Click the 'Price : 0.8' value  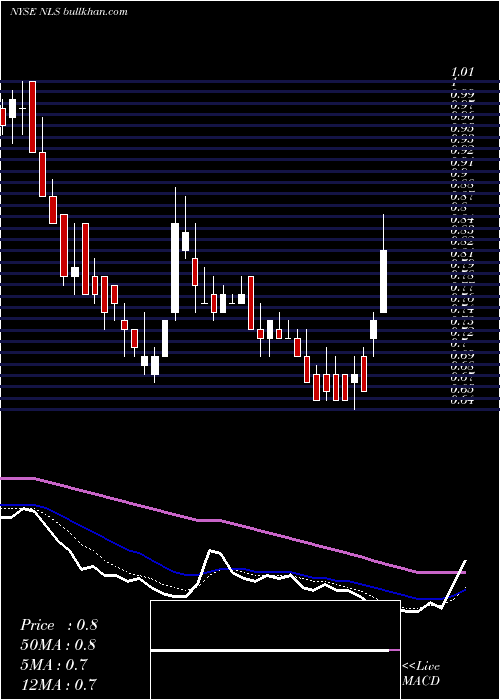pos(59,625)
